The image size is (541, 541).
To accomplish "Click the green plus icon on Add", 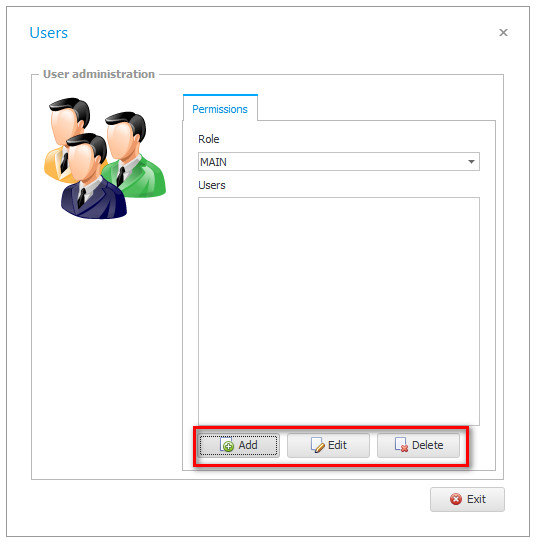I will coord(227,445).
